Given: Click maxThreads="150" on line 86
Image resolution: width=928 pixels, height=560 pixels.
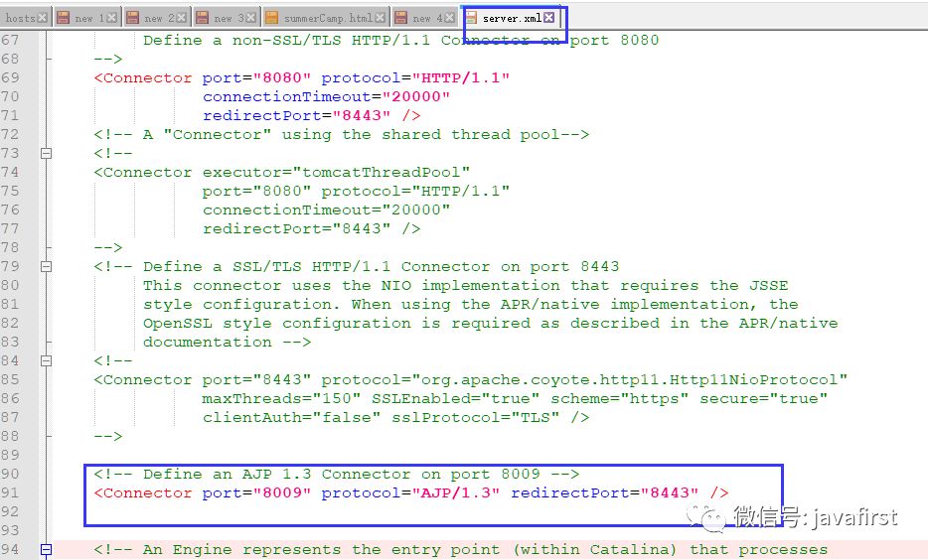Looking at the screenshot, I should 281,398.
